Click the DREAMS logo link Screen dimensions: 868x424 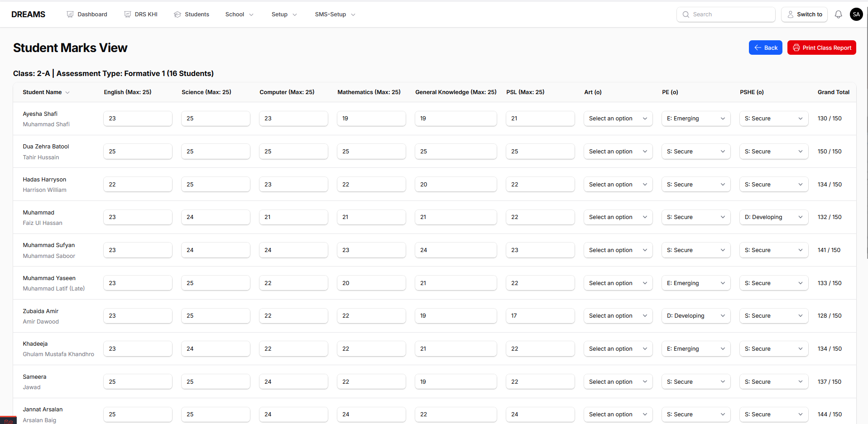tap(28, 14)
